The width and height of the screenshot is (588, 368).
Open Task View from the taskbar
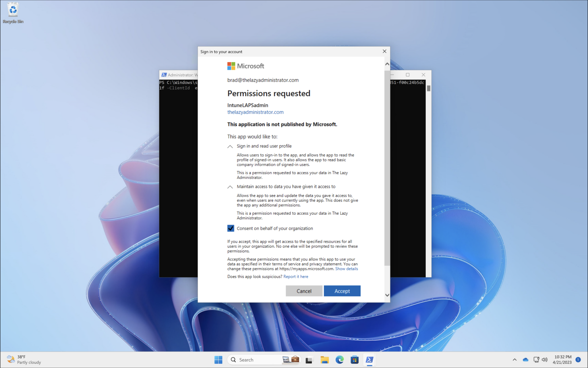pyautogui.click(x=309, y=360)
